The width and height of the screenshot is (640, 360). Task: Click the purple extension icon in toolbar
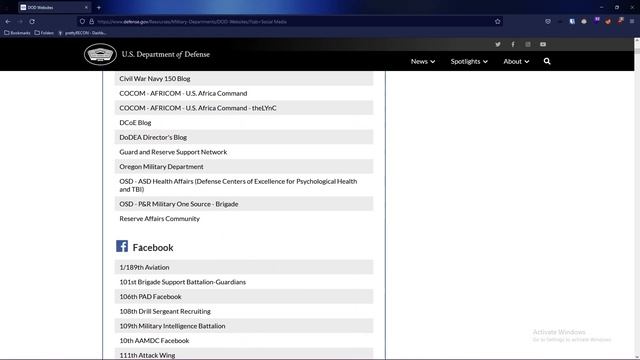click(597, 20)
